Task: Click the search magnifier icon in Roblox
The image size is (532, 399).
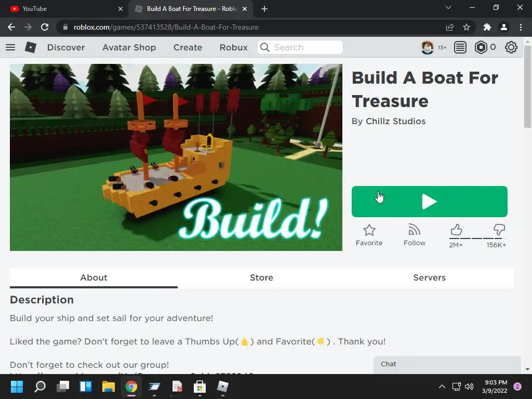Action: point(265,47)
